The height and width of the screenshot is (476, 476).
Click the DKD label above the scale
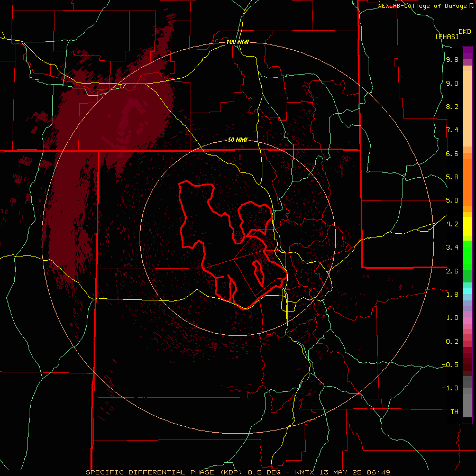(465, 32)
